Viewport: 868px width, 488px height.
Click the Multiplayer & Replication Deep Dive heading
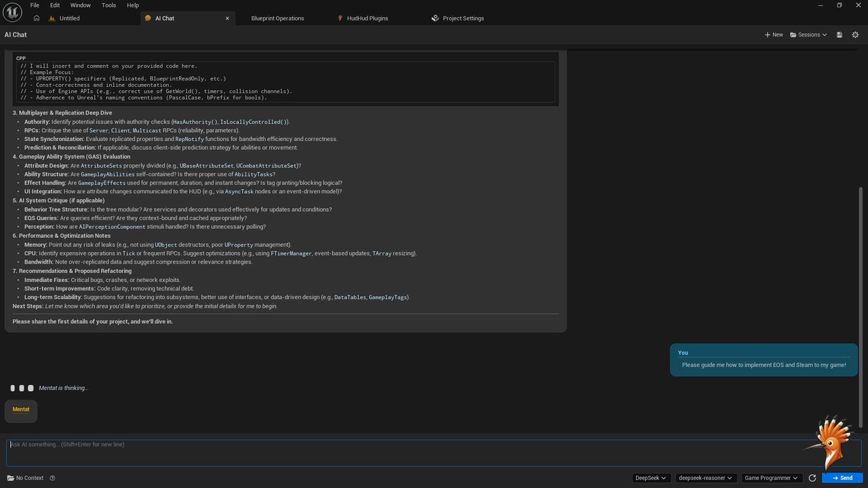point(62,113)
